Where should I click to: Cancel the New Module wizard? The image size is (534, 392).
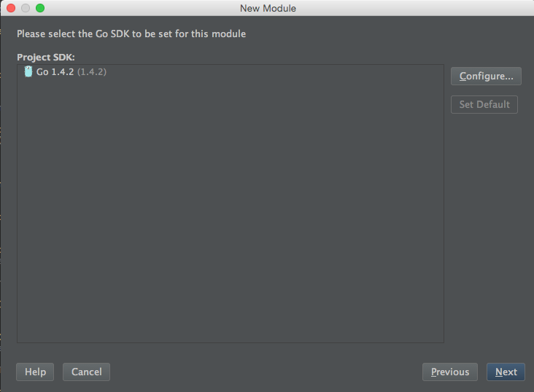(87, 372)
